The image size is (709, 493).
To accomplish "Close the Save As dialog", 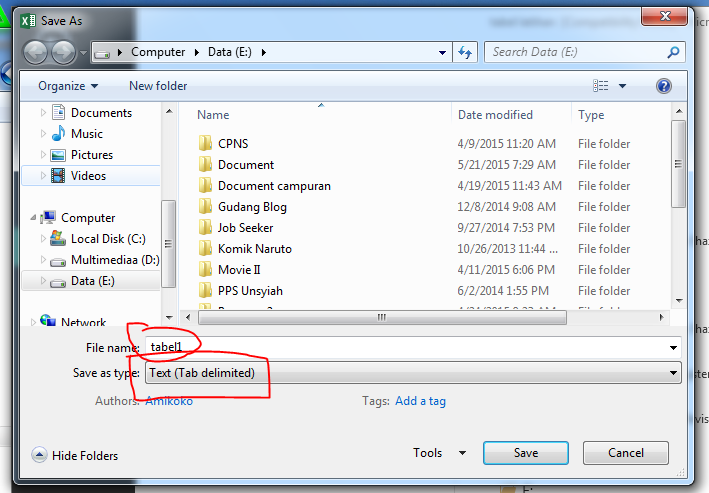I will coord(664,16).
